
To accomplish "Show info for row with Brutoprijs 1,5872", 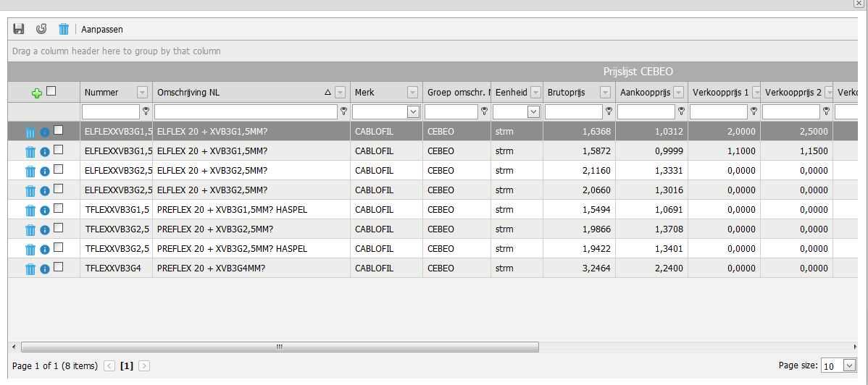I will [45, 151].
